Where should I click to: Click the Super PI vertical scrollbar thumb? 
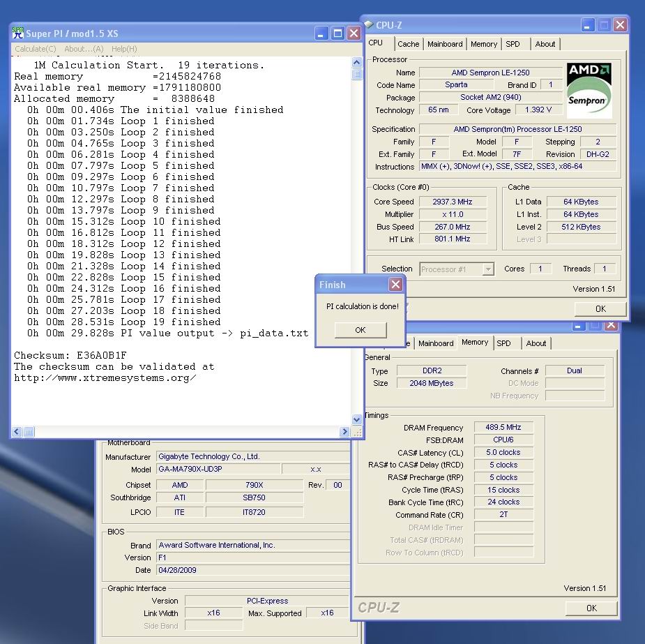coord(356,74)
